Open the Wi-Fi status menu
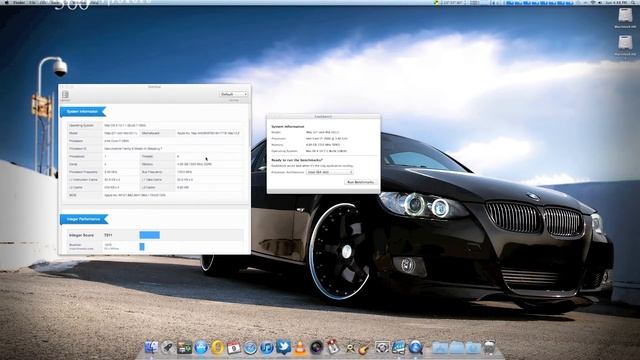Image resolution: width=640 pixels, height=360 pixels. pyautogui.click(x=593, y=2)
